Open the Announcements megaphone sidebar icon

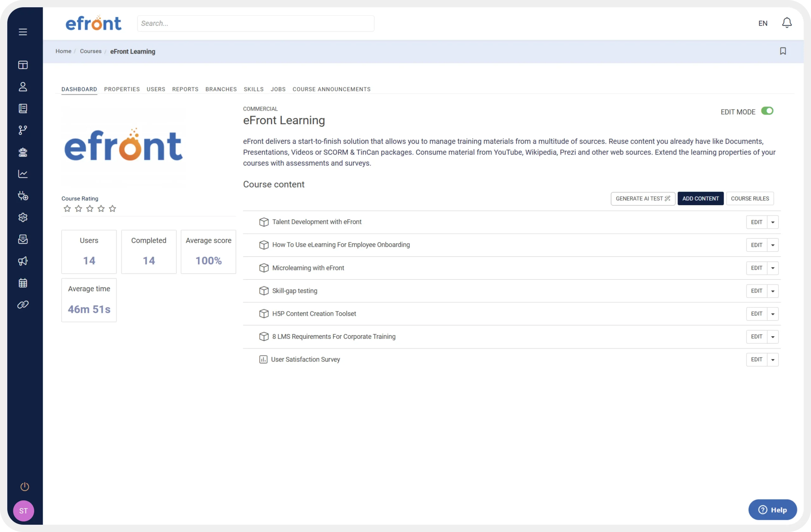point(23,261)
